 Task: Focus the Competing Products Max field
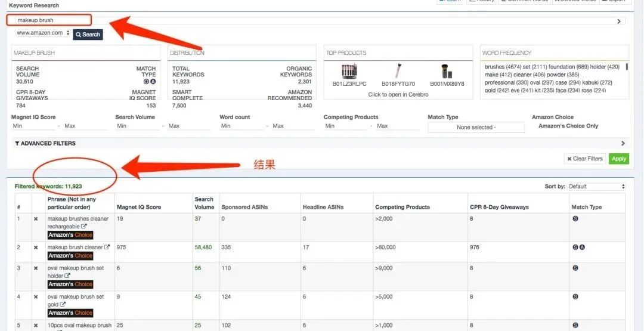[398, 126]
